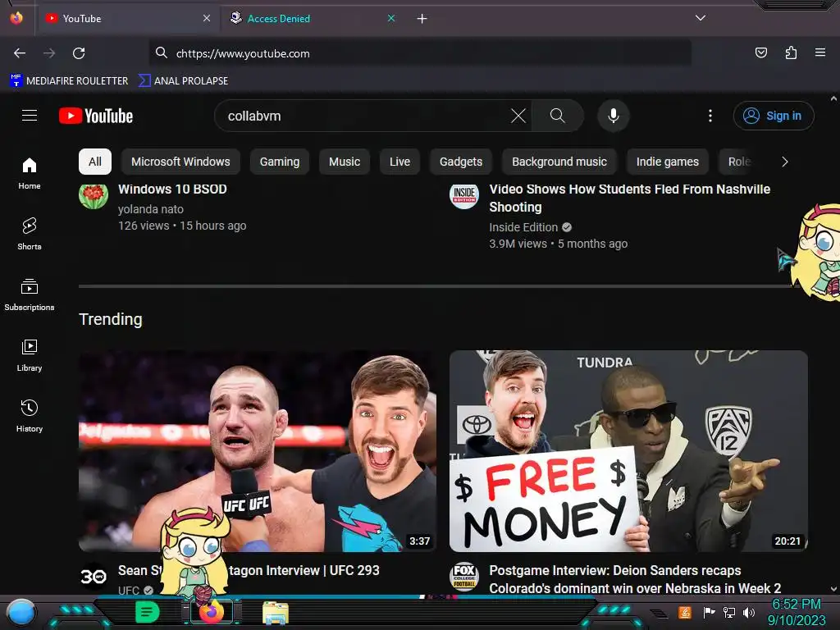Close the Access Denied tab
The width and height of the screenshot is (840, 630).
(x=391, y=18)
